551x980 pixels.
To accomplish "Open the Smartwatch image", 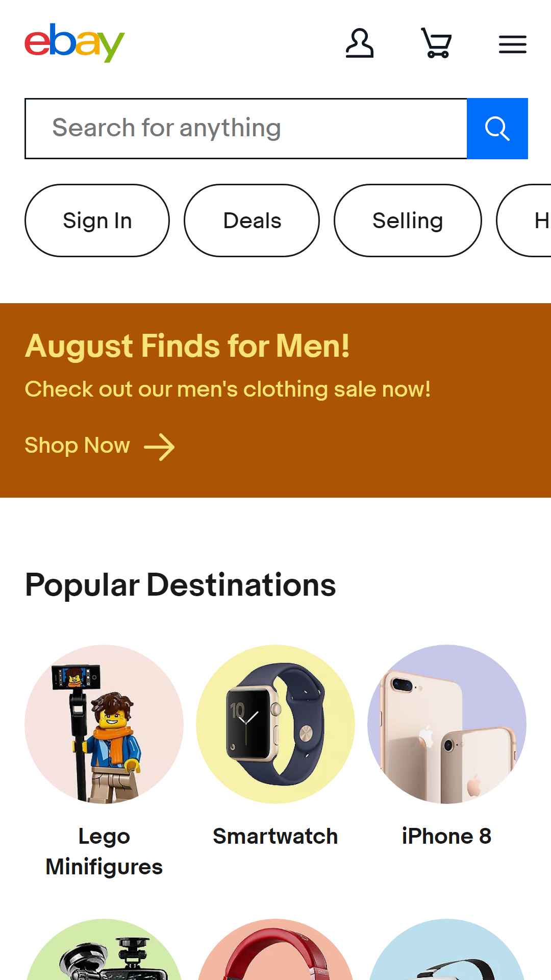I will tap(275, 724).
